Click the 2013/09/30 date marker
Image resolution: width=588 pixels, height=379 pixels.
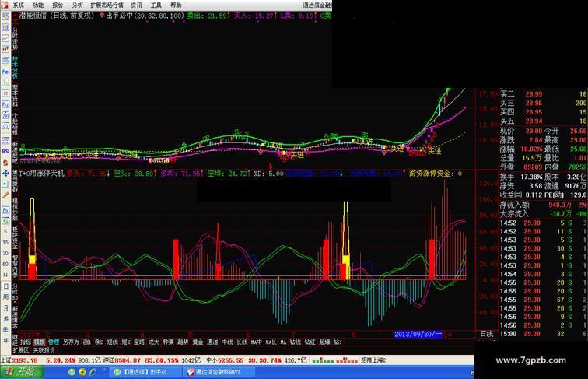click(418, 334)
